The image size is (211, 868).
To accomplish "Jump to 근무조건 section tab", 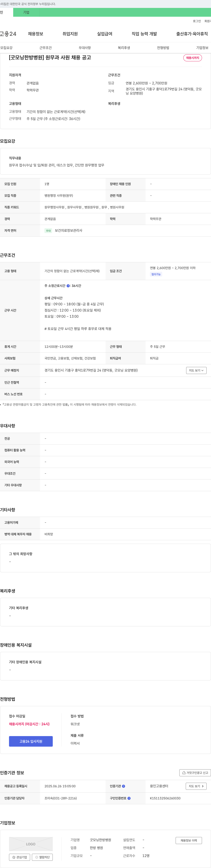I will [x=45, y=48].
